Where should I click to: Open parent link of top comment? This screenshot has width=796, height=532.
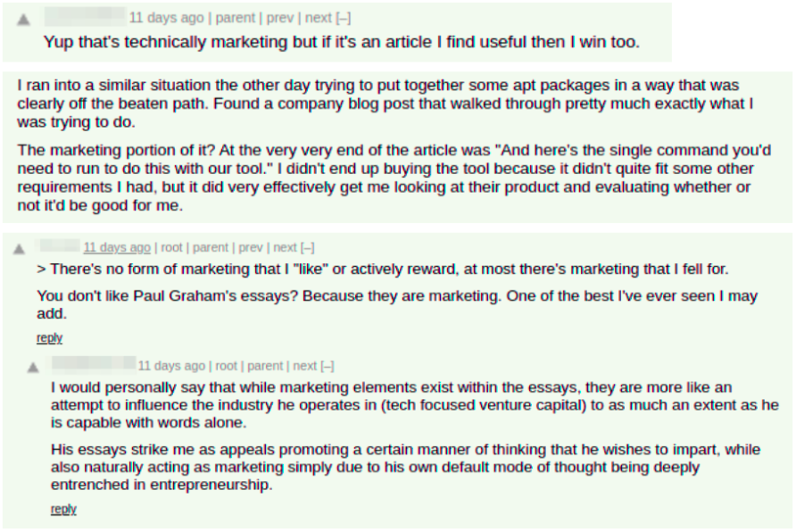click(235, 18)
